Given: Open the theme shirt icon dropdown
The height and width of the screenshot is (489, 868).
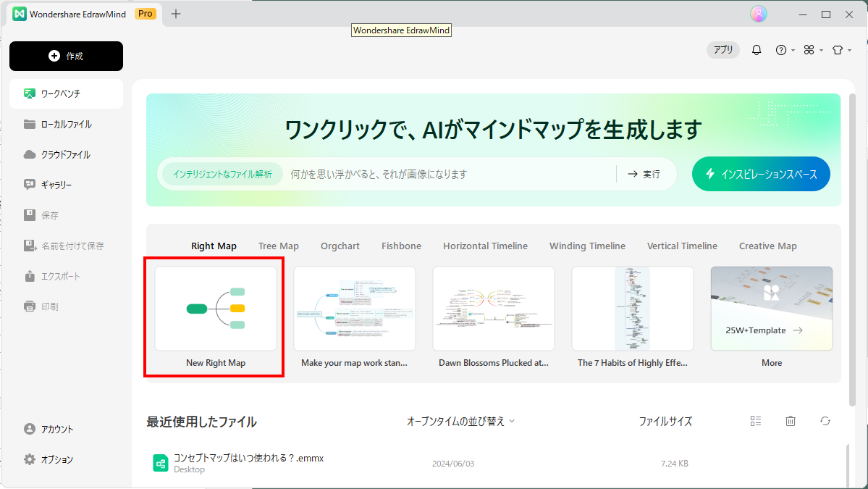Looking at the screenshot, I should point(841,50).
